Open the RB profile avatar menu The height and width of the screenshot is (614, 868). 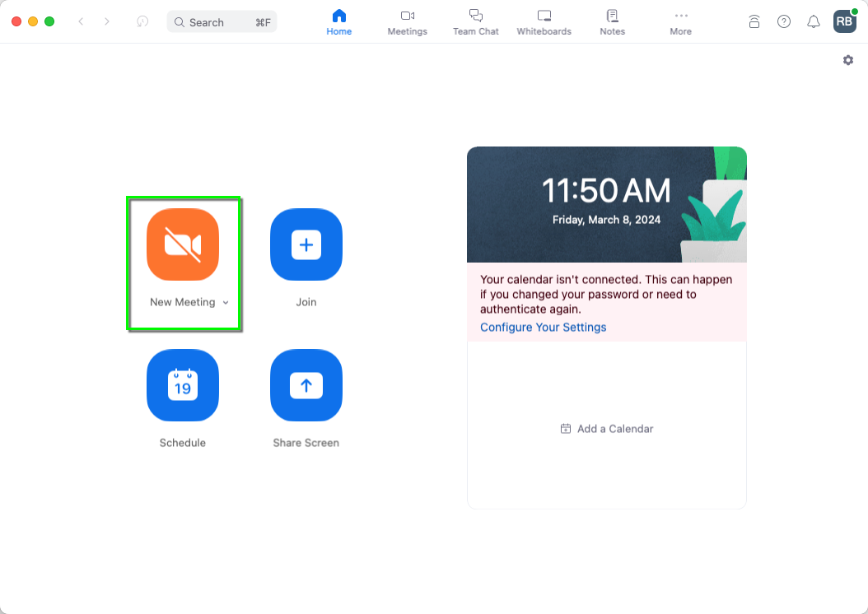(x=844, y=21)
